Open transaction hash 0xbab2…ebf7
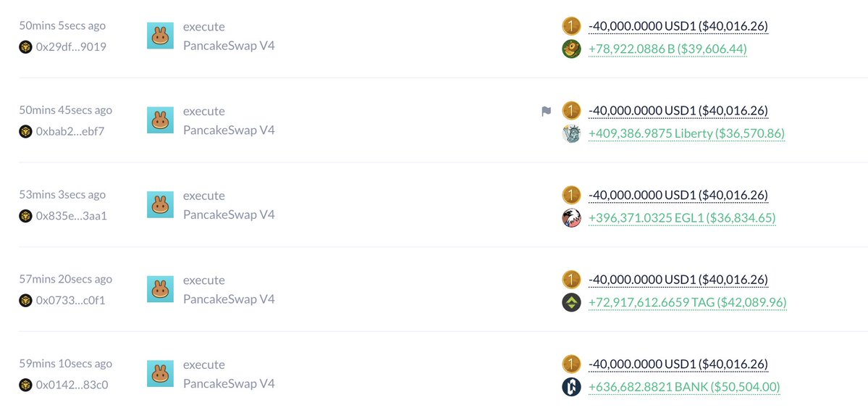Image resolution: width=868 pixels, height=413 pixels. click(x=70, y=131)
